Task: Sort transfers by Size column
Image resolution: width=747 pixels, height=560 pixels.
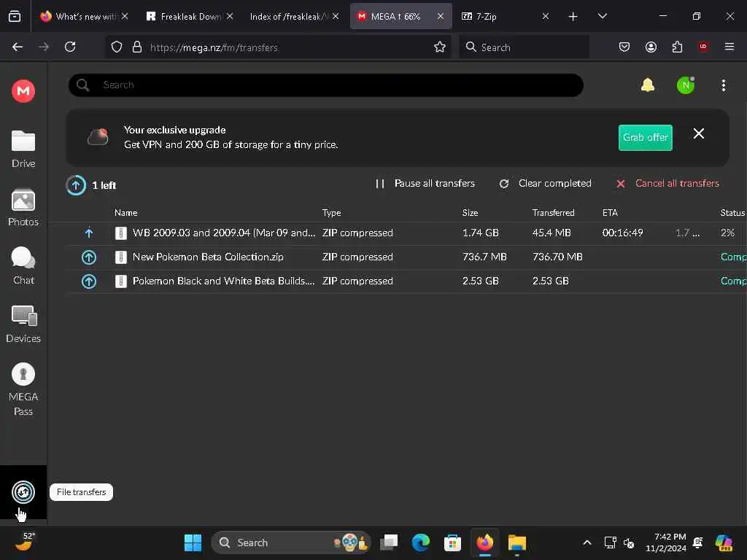Action: pyautogui.click(x=470, y=213)
